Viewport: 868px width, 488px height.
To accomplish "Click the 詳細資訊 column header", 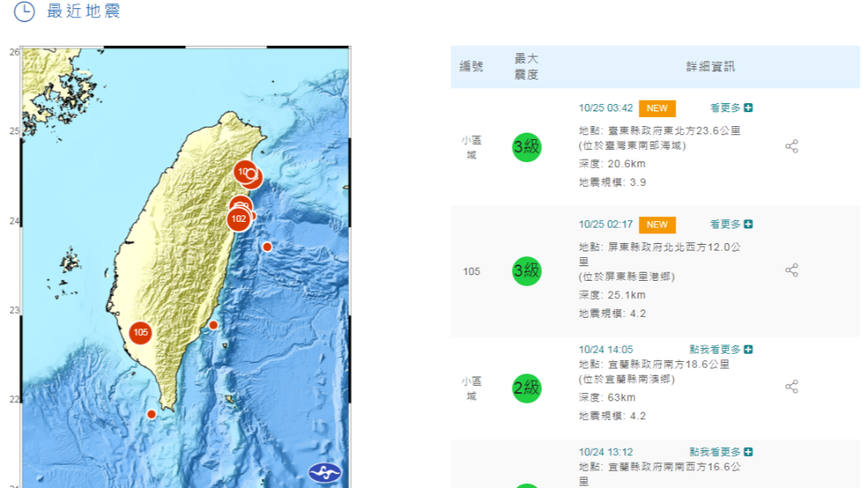I will pyautogui.click(x=710, y=66).
